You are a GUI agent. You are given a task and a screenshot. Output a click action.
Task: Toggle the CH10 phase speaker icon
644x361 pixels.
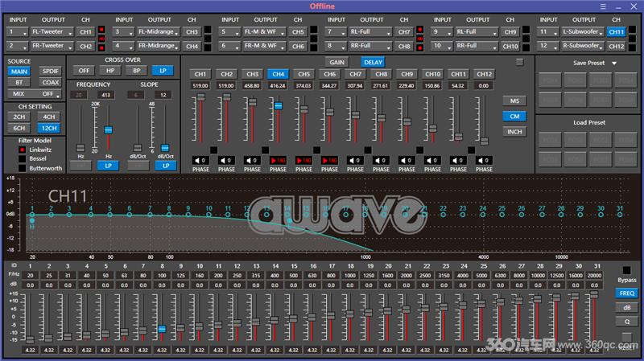point(432,160)
